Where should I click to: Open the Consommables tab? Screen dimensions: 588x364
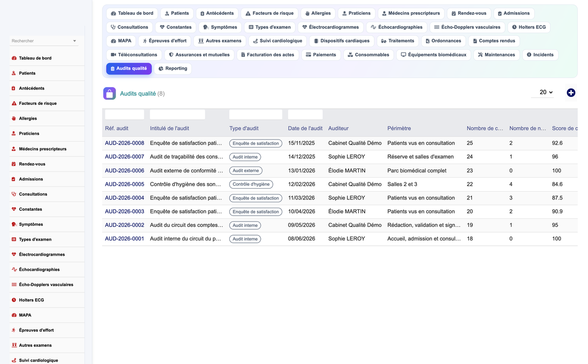(368, 55)
